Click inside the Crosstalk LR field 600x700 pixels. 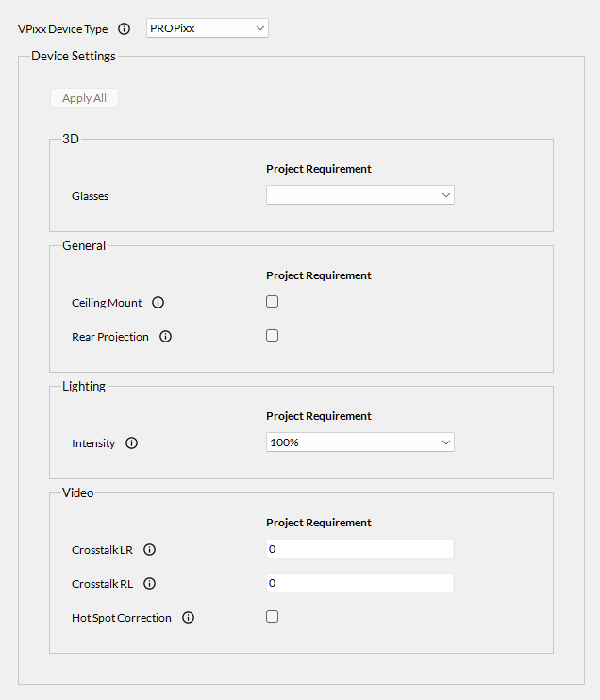click(x=359, y=549)
